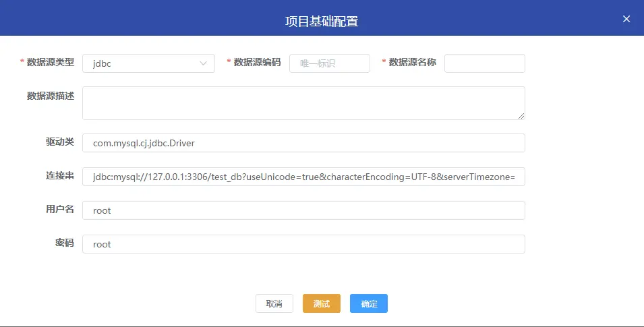Click the resize grip of the description textarea
The width and height of the screenshot is (644, 327).
pyautogui.click(x=521, y=115)
